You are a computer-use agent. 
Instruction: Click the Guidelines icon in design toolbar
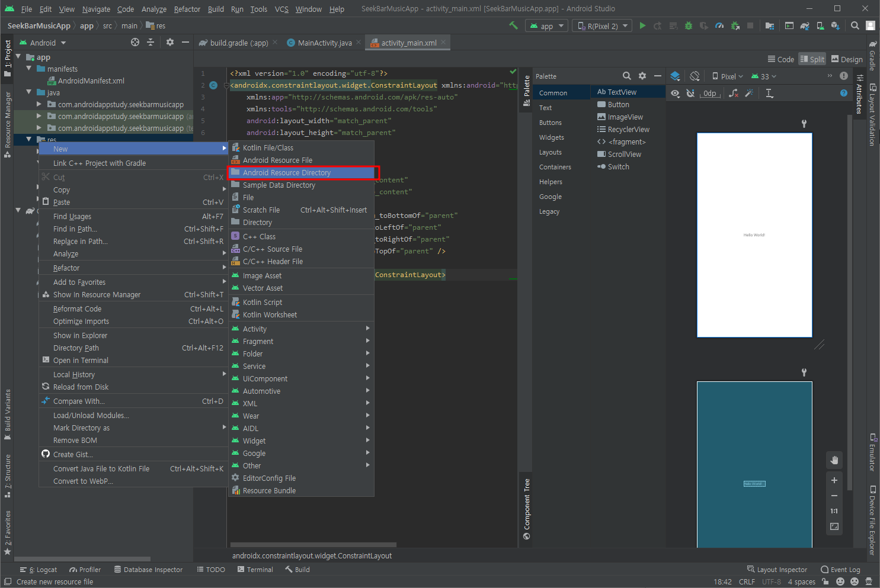769,93
